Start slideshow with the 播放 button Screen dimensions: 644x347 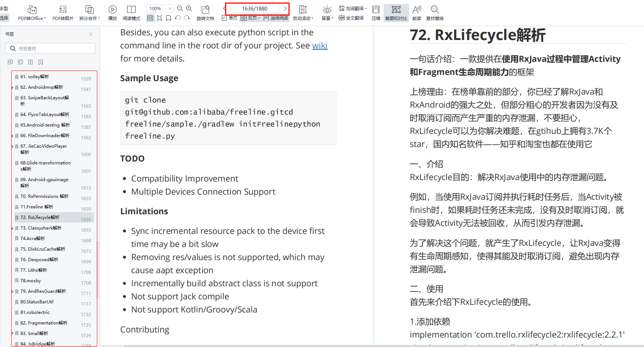tap(113, 13)
